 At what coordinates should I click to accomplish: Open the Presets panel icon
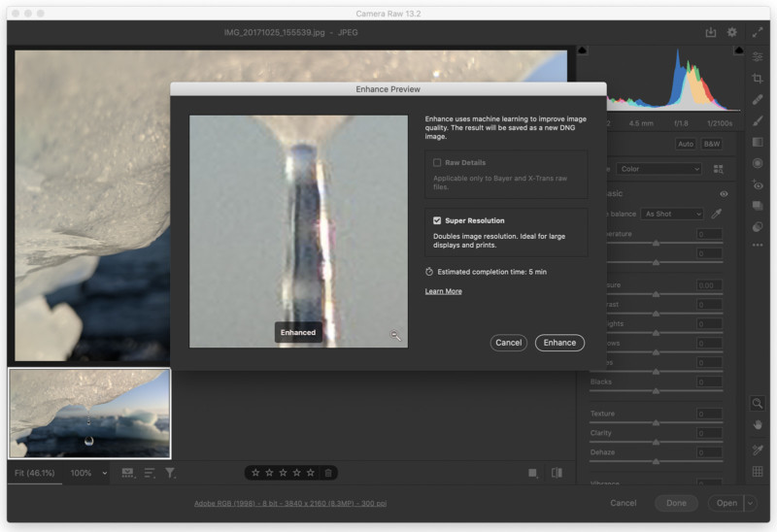pos(758,227)
